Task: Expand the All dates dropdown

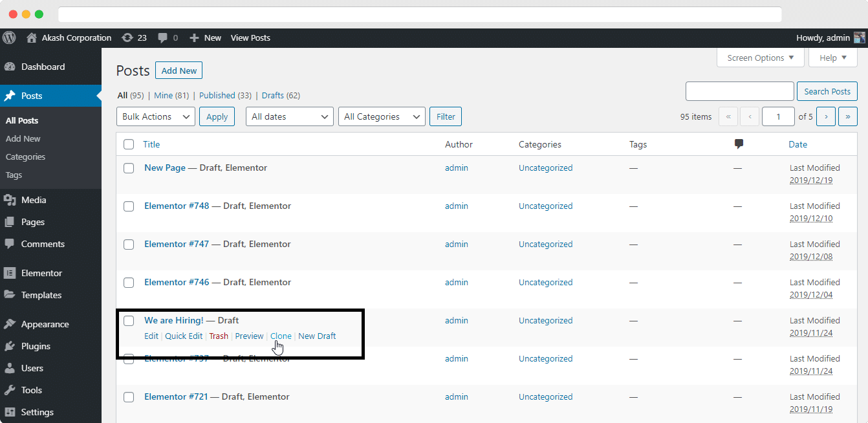Action: (x=289, y=116)
